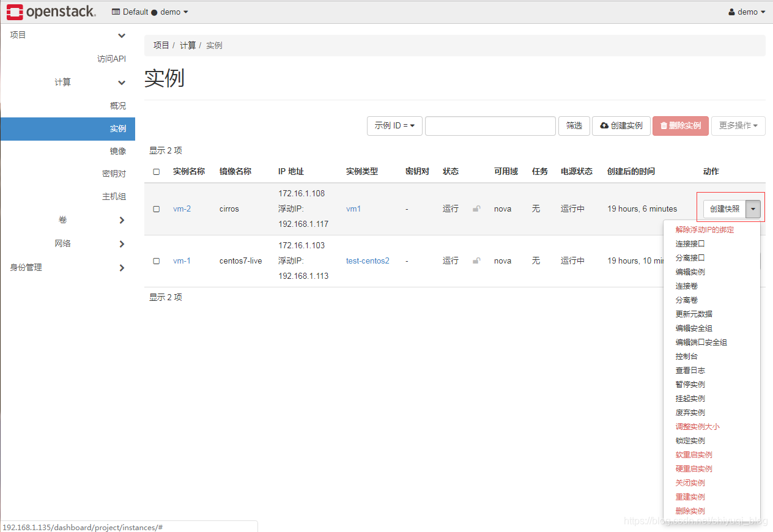Click the padlock icon in vm-2 status row

pos(476,209)
